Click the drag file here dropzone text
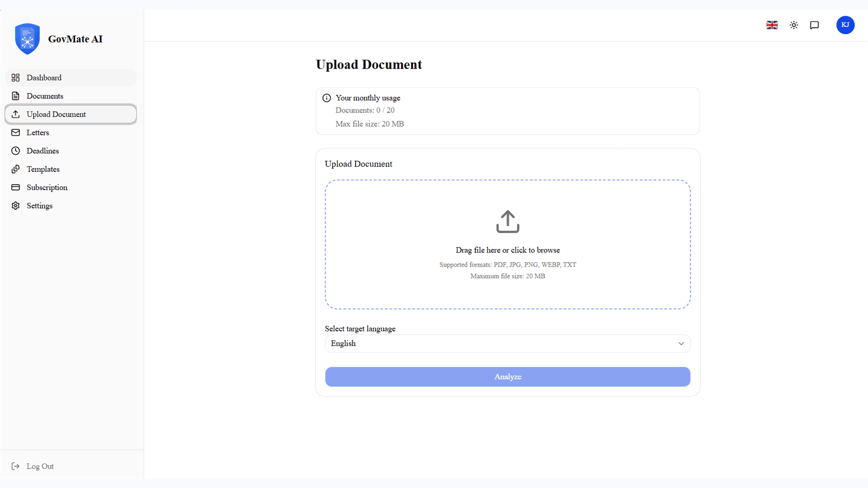868x488 pixels. [x=508, y=250]
